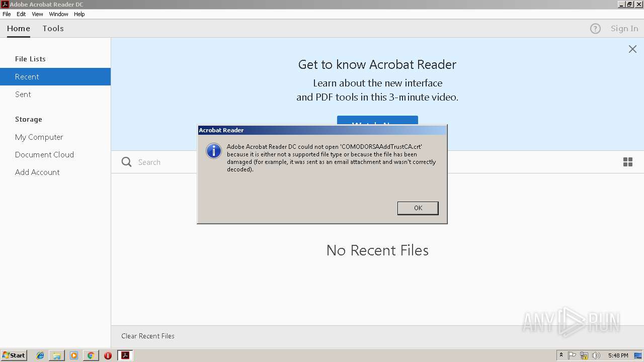This screenshot has height=362, width=644.
Task: Click the Acrobat Reader dialog title bar
Action: 322,130
